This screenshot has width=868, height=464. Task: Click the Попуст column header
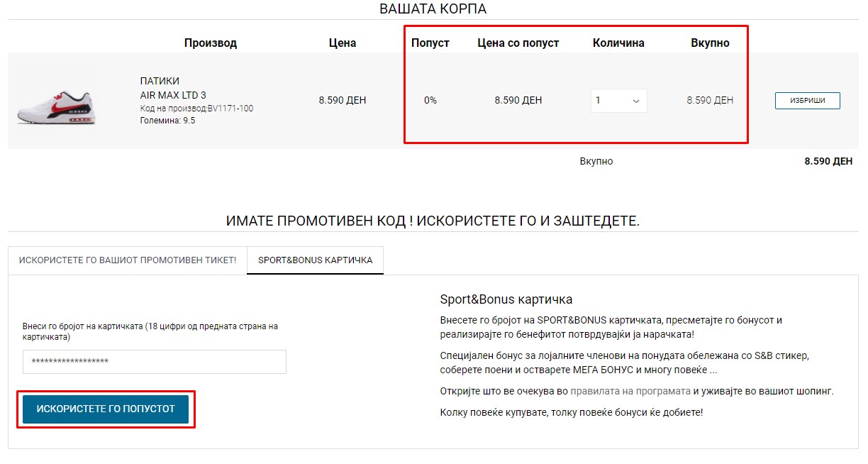(x=430, y=43)
